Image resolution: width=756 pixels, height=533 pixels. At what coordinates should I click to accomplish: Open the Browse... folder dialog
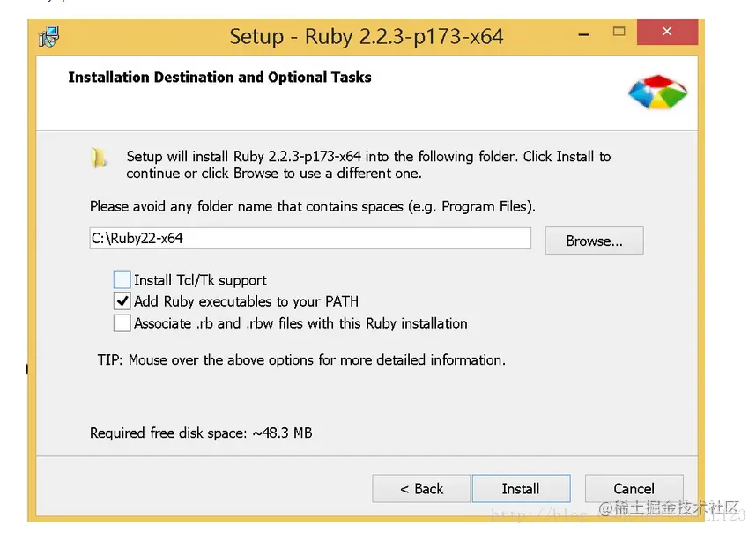pyautogui.click(x=594, y=241)
